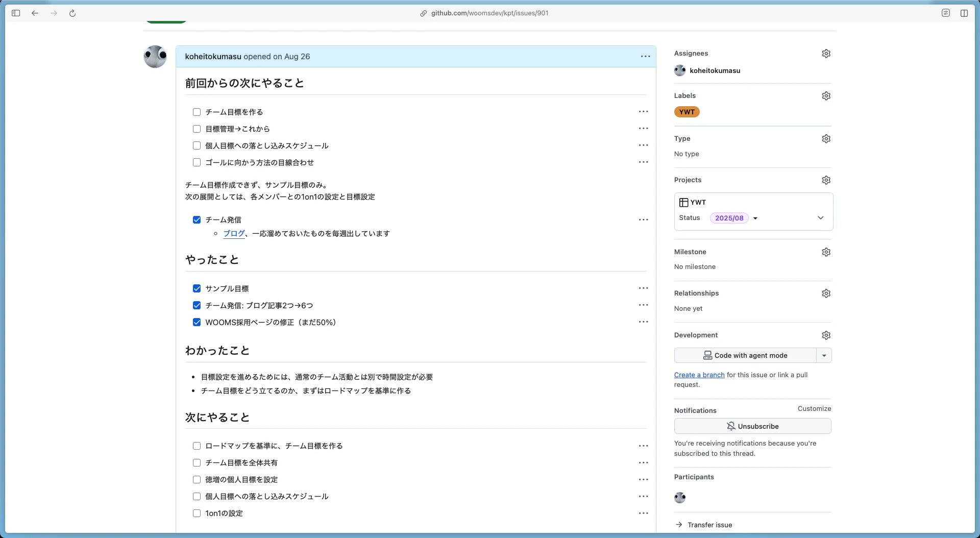Open the Status 2025/08 dropdown arrow
The image size is (980, 538).
click(x=755, y=218)
